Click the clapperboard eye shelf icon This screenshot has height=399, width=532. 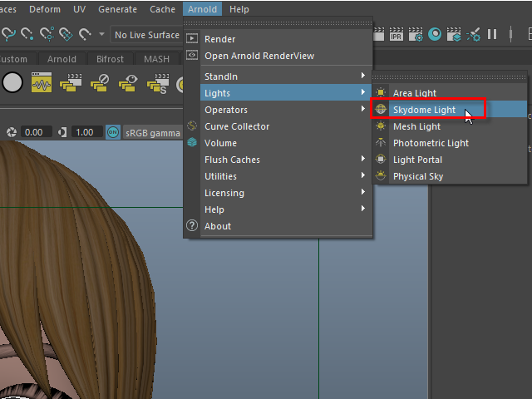coord(128,83)
